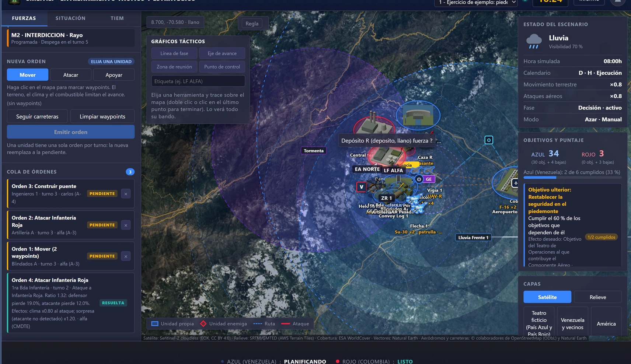Click the order queue count badge 3
Screen dimensions: 631x364
(130, 172)
